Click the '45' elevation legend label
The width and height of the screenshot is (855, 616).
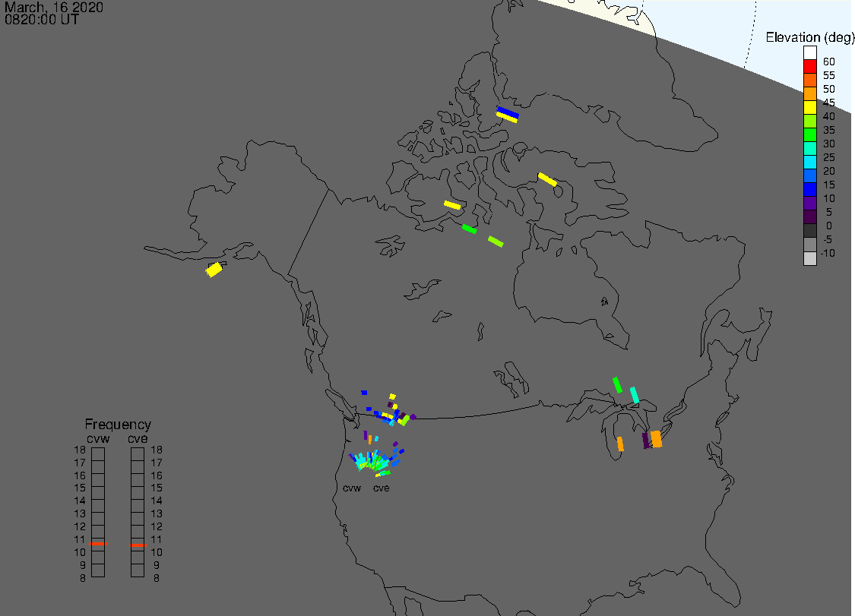[829, 103]
